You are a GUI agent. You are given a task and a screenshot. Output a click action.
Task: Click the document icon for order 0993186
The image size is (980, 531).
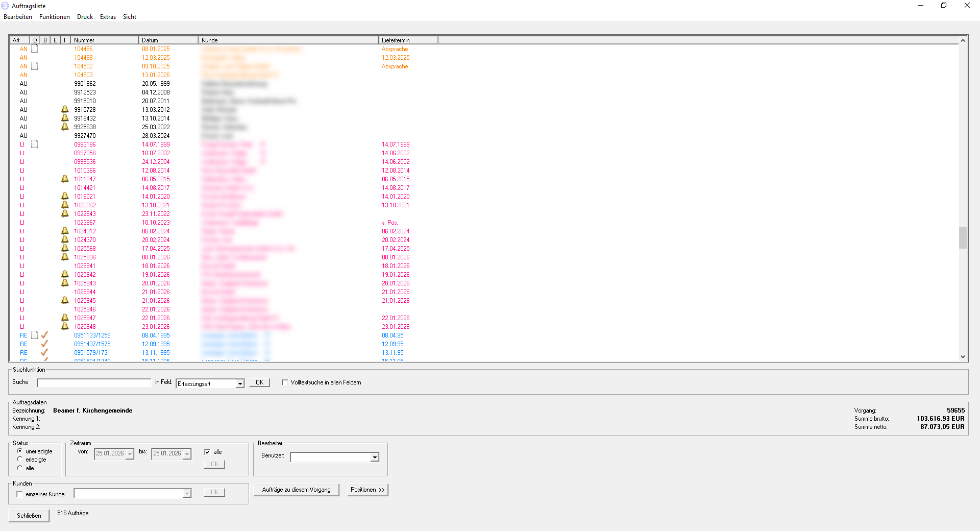coord(35,144)
